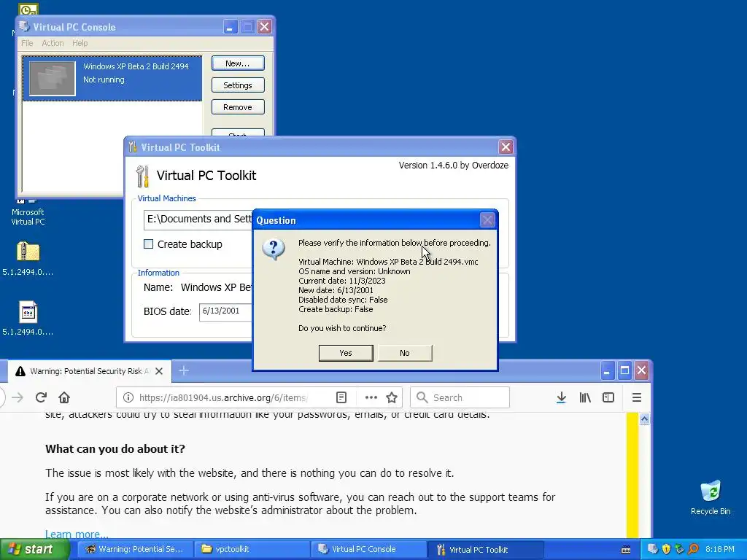This screenshot has width=747, height=560.
Task: Open Firefox library icon
Action: [585, 397]
